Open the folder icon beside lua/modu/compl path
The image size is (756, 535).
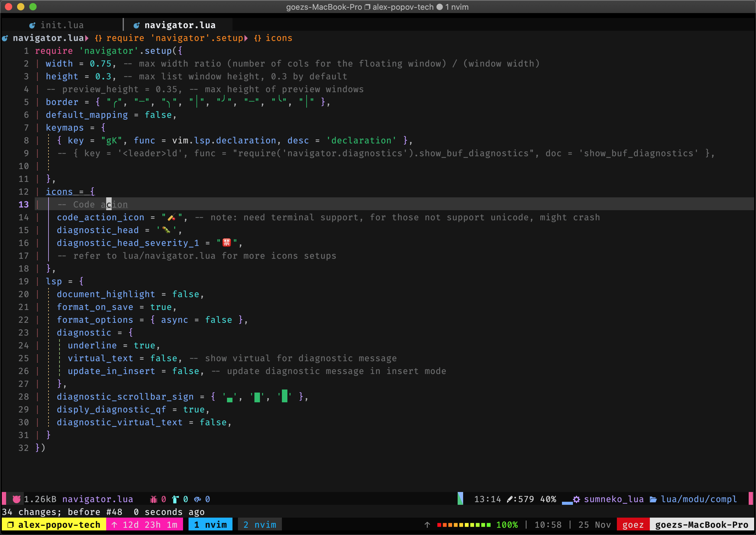(653, 499)
